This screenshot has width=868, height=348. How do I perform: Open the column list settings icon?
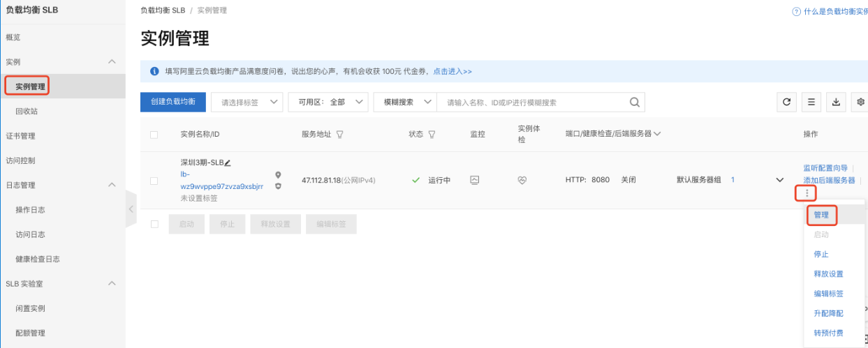click(811, 102)
